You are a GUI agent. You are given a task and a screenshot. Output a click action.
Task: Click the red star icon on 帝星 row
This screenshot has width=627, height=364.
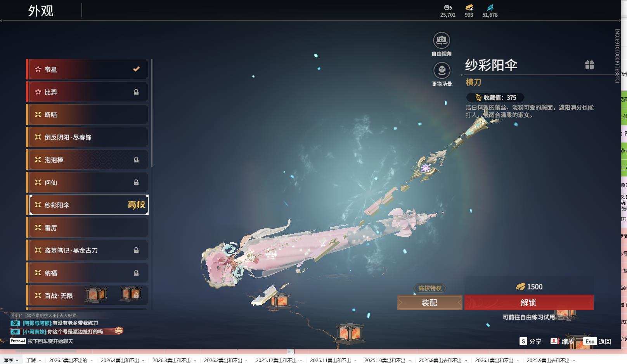38,69
